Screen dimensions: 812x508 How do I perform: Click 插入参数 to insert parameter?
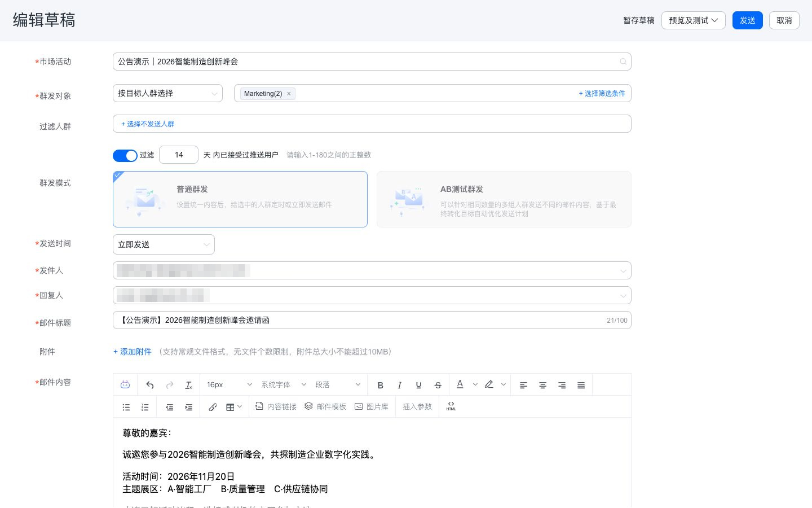417,406
